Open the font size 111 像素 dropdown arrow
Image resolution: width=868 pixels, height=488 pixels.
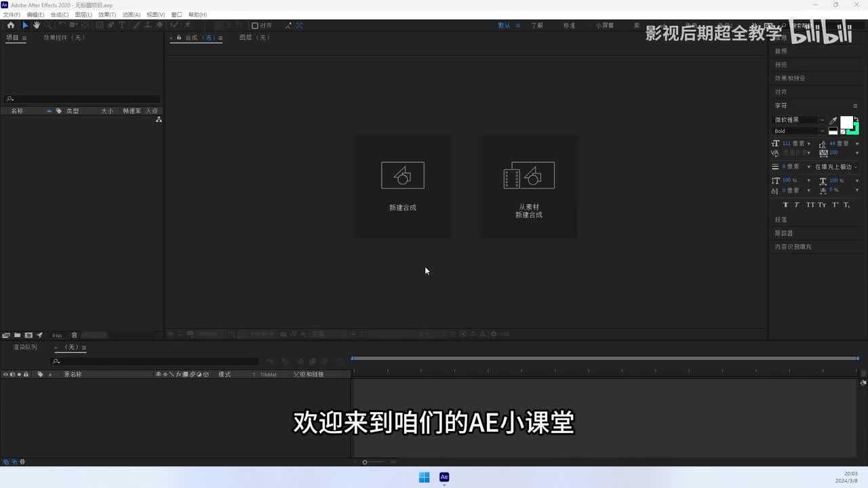[x=809, y=144]
